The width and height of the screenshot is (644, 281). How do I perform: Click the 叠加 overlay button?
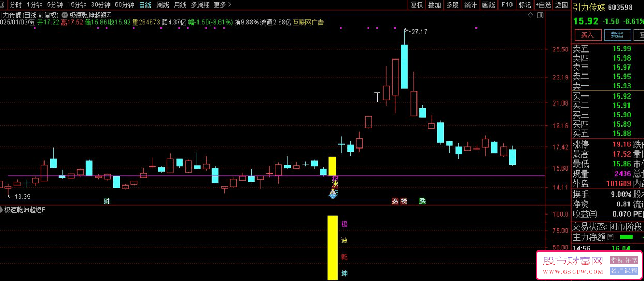[x=435, y=5]
